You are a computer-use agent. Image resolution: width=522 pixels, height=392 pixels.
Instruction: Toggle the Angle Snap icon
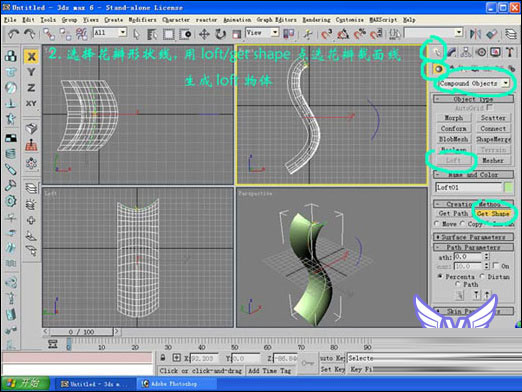pos(343,34)
